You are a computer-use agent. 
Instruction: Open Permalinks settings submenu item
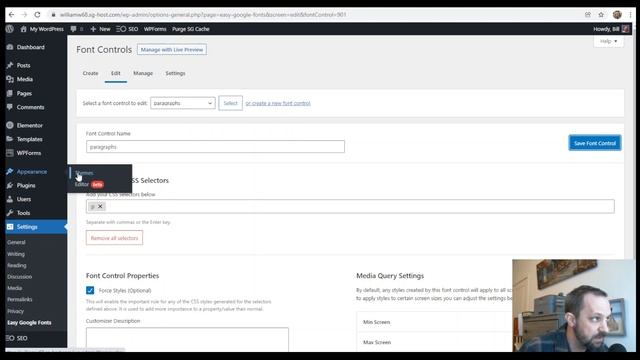click(x=20, y=300)
